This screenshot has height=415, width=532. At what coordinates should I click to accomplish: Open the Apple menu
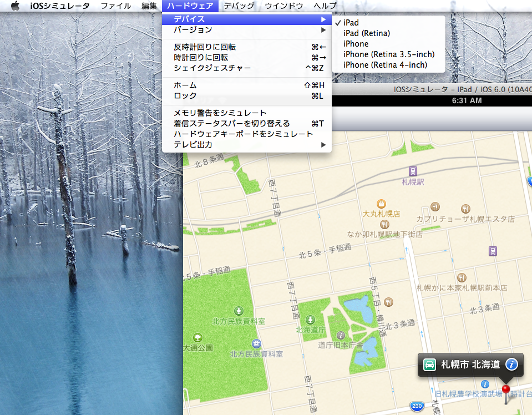16,6
